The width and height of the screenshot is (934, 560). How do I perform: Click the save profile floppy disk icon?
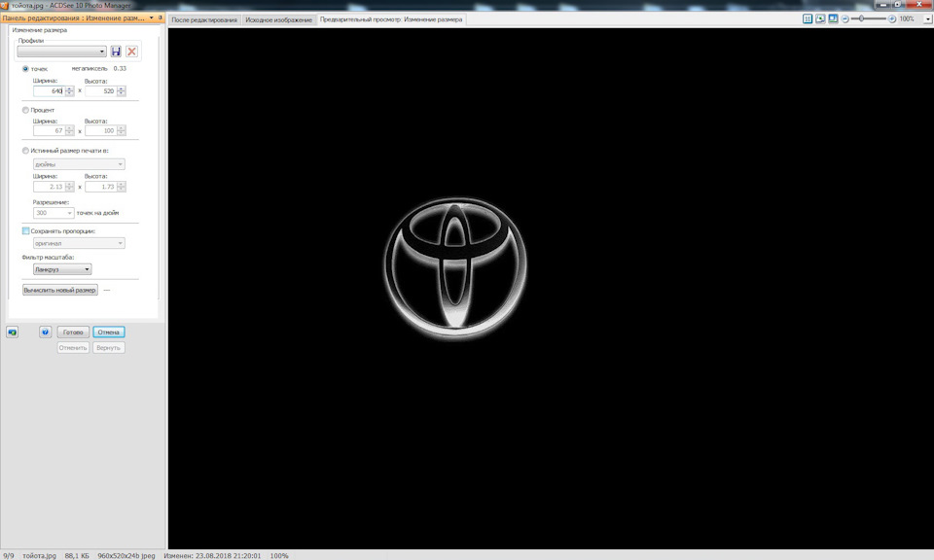tap(116, 52)
